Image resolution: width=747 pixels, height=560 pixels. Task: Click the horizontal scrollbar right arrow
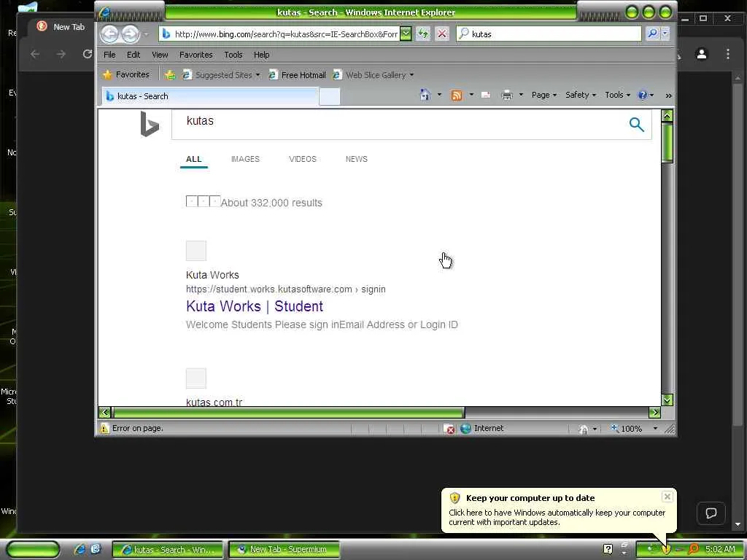(x=654, y=413)
